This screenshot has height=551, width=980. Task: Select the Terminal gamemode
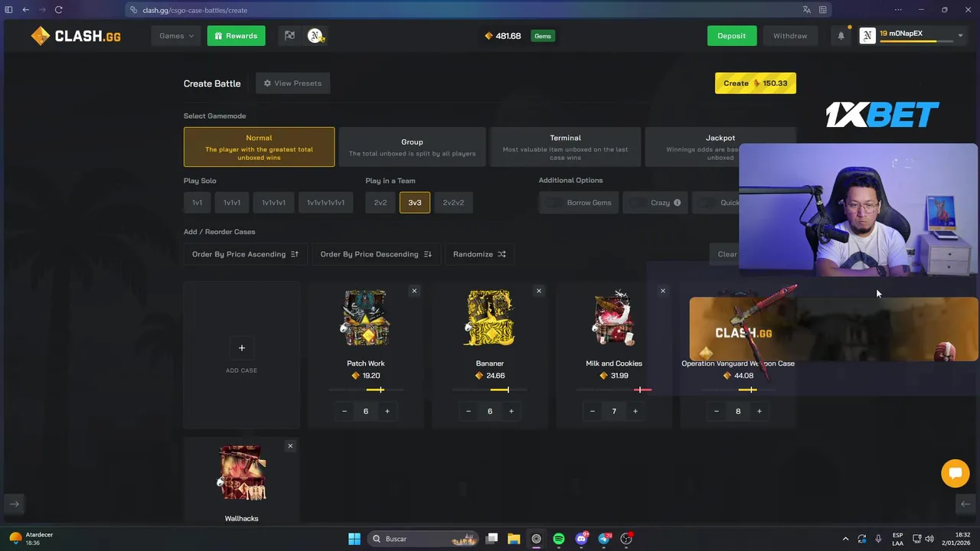pos(565,147)
